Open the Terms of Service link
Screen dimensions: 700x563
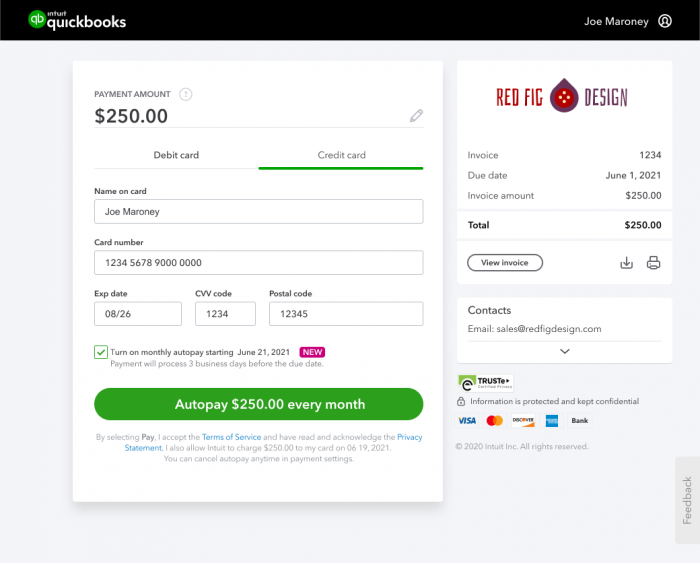[231, 437]
